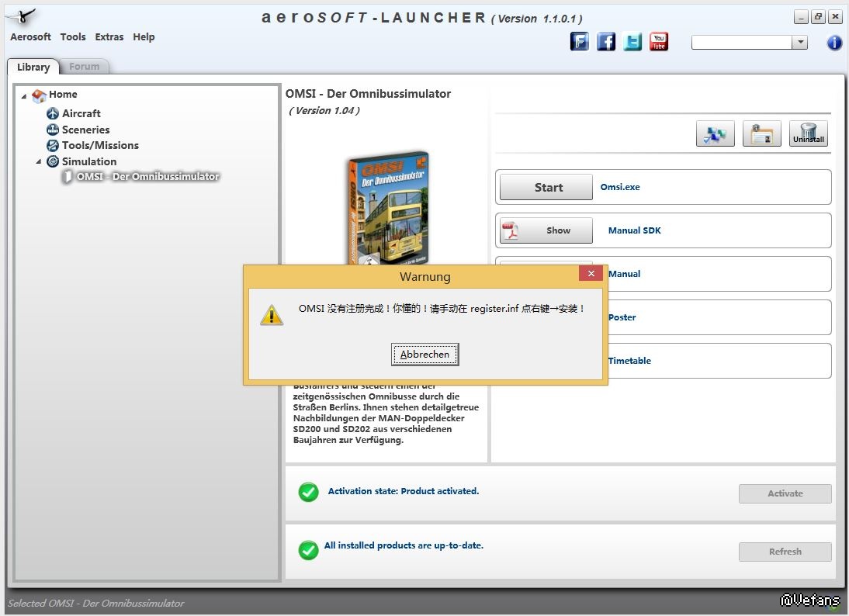Click the Aerosoft forum F icon

click(580, 42)
